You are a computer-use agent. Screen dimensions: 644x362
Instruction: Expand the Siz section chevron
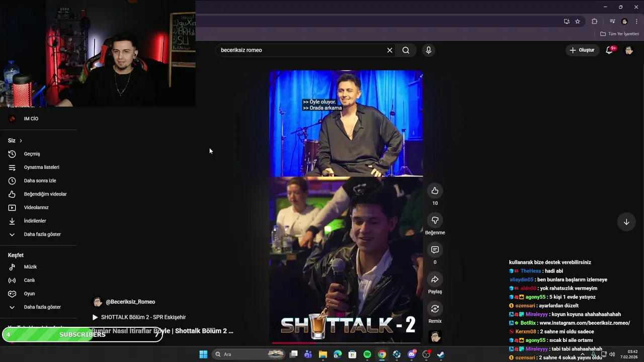pos(21,141)
